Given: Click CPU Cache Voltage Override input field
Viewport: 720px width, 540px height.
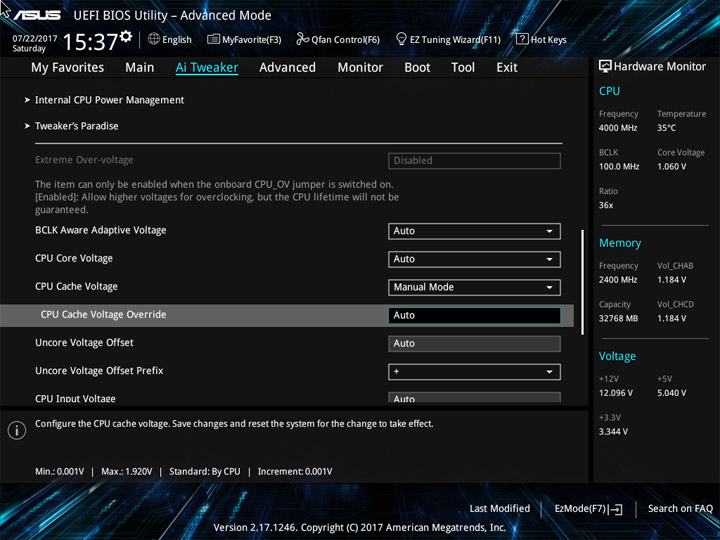Looking at the screenshot, I should point(474,315).
